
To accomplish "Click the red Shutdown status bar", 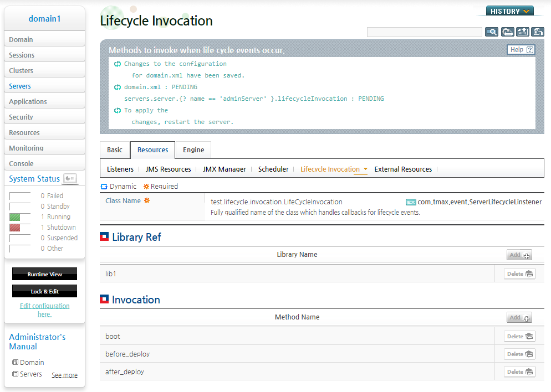I will pos(15,228).
